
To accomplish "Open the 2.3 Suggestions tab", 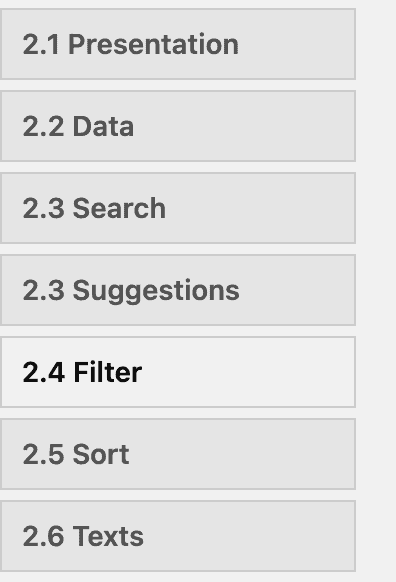I will (178, 290).
